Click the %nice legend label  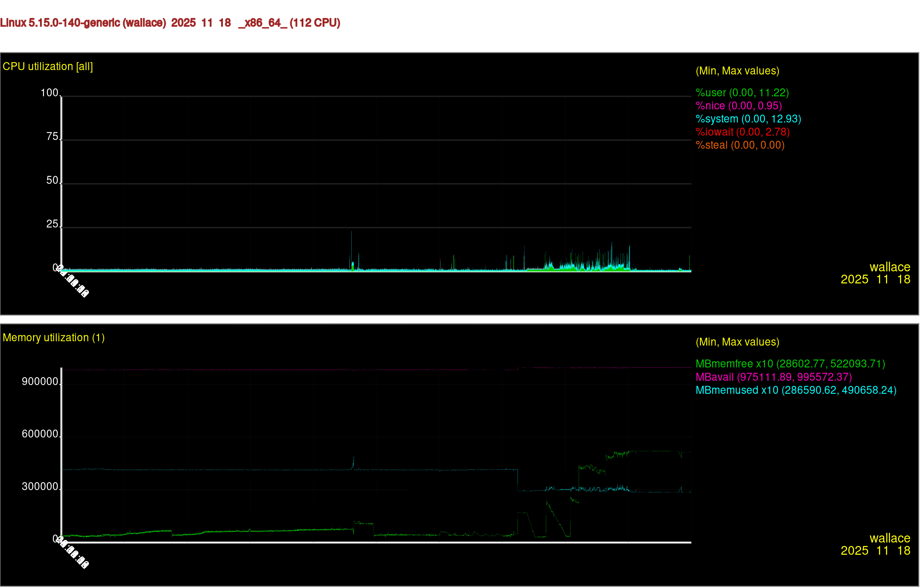point(739,106)
